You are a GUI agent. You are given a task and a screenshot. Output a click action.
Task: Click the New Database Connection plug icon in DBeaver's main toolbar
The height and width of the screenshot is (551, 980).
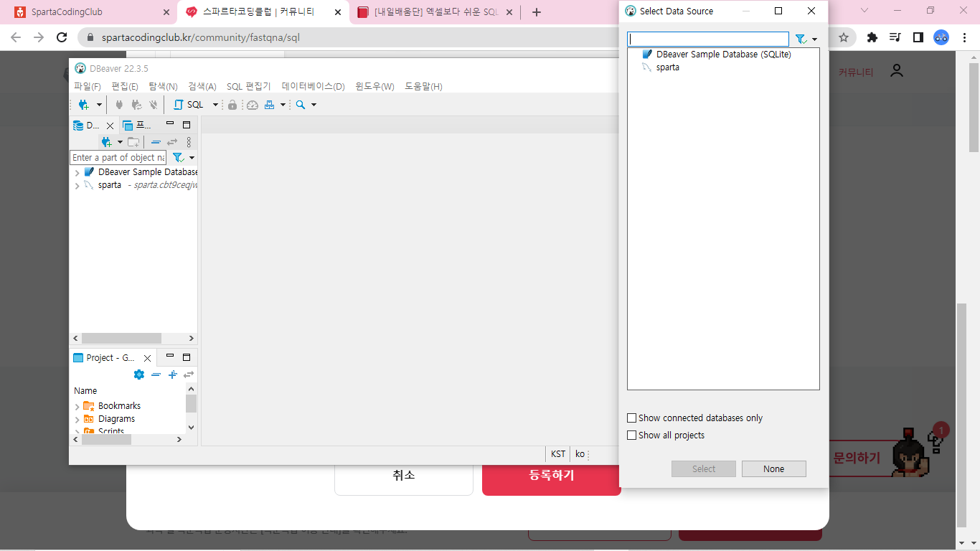[84, 105]
